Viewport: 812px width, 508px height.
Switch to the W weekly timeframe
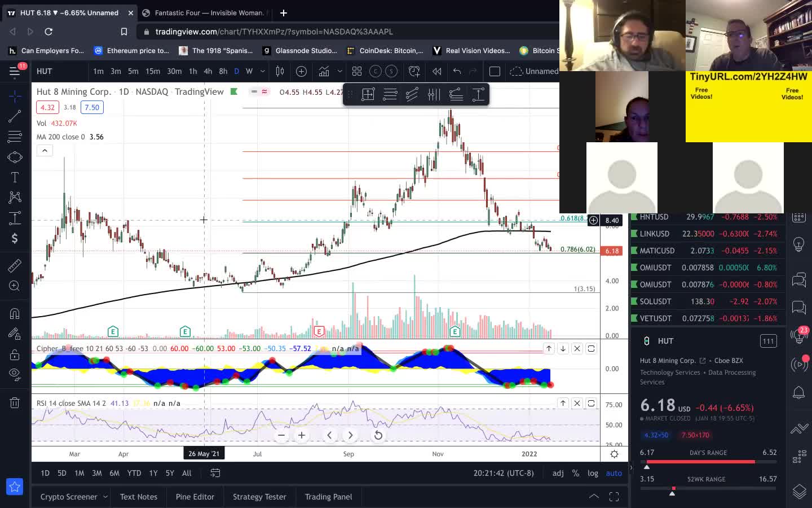[x=249, y=71]
